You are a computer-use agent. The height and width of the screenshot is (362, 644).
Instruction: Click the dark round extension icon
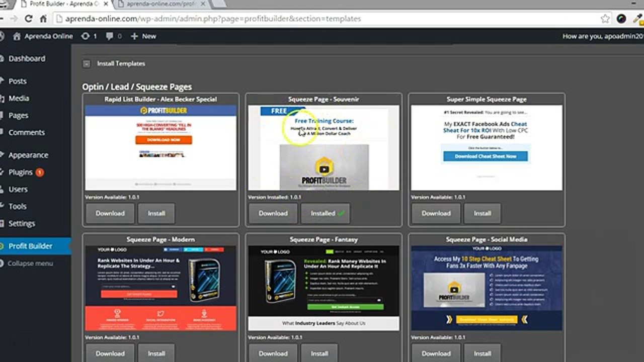point(621,19)
